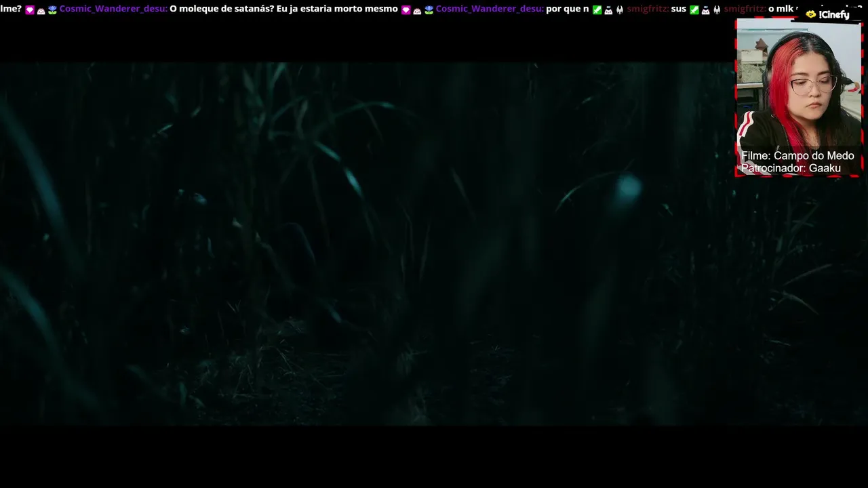Select smigfritz's username before the "sus" message

648,9
